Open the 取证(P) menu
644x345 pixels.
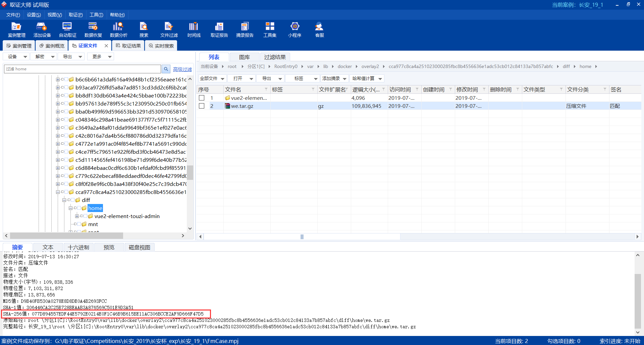[x=75, y=15]
